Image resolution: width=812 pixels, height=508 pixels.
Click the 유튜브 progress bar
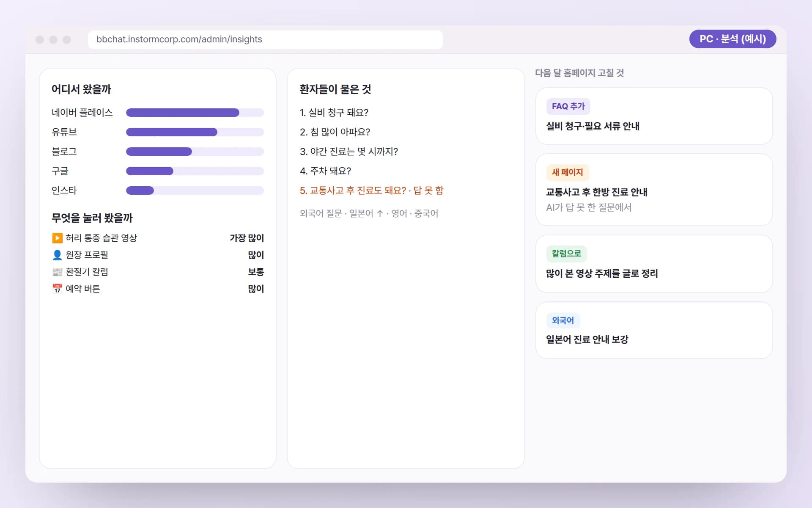(195, 132)
